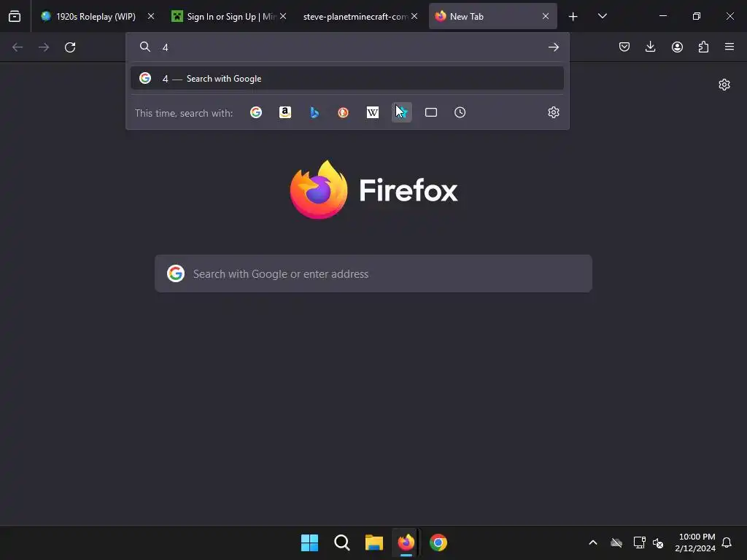Open the OneDrive tray icon
Screen dimensions: 747x560
tap(616, 542)
